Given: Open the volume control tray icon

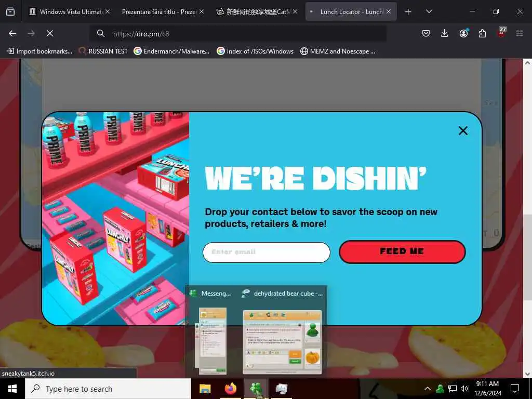Looking at the screenshot, I should coord(464,389).
